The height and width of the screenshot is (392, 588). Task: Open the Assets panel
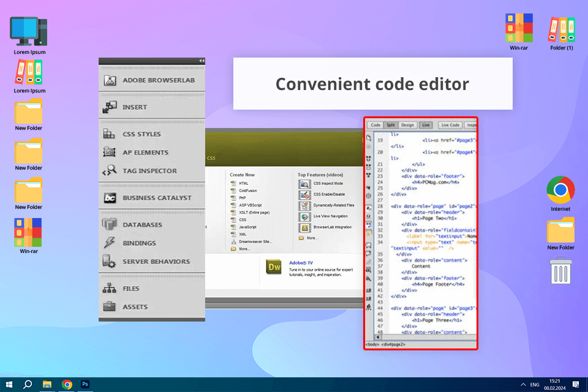pyautogui.click(x=152, y=307)
